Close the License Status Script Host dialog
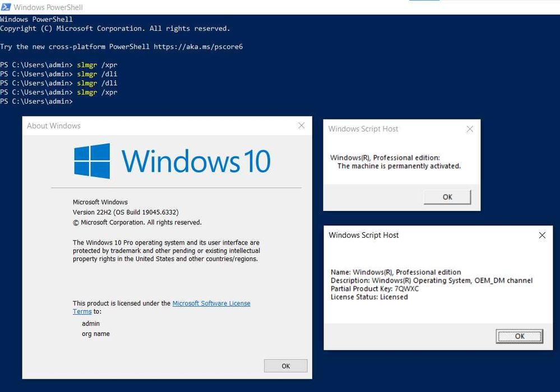Image resolution: width=560 pixels, height=392 pixels. coord(542,235)
